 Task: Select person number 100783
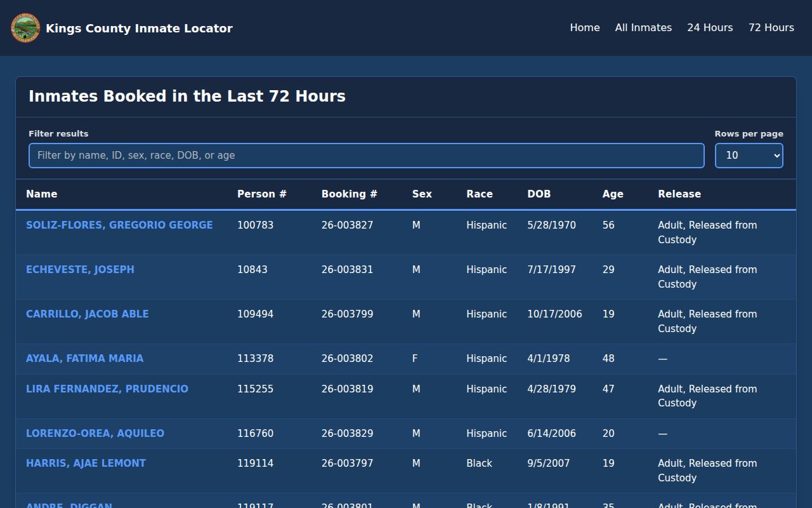click(255, 225)
